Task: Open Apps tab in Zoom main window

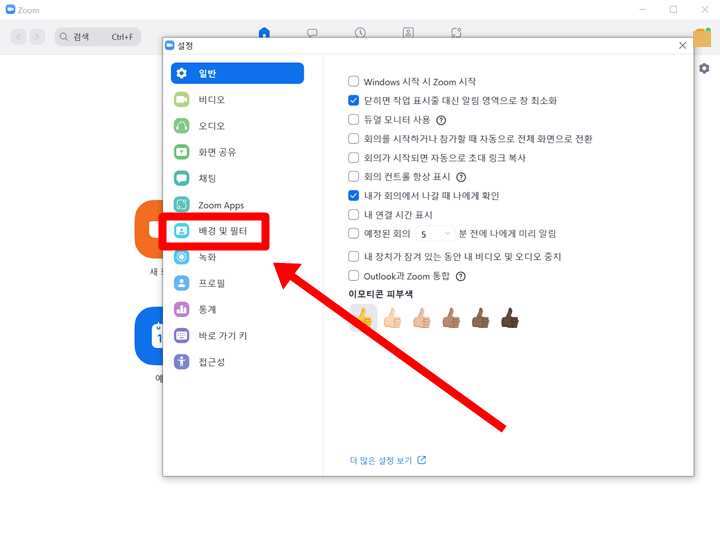Action: pos(456,32)
